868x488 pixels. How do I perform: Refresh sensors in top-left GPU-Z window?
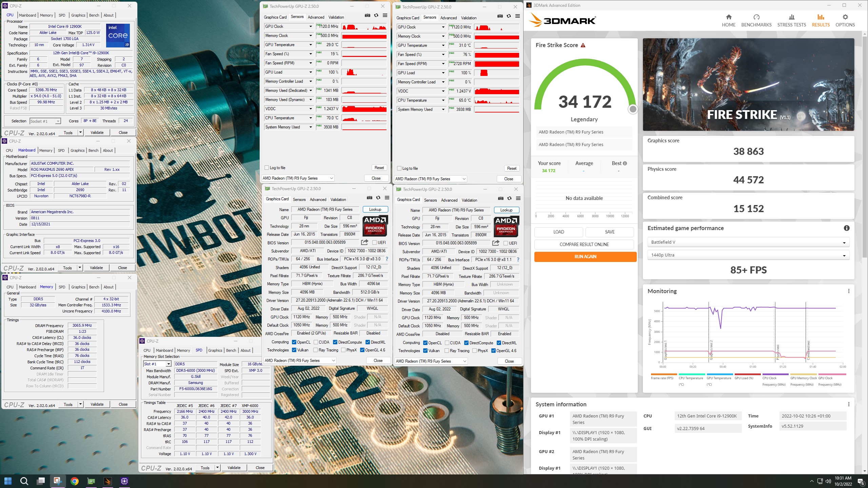coord(376,16)
